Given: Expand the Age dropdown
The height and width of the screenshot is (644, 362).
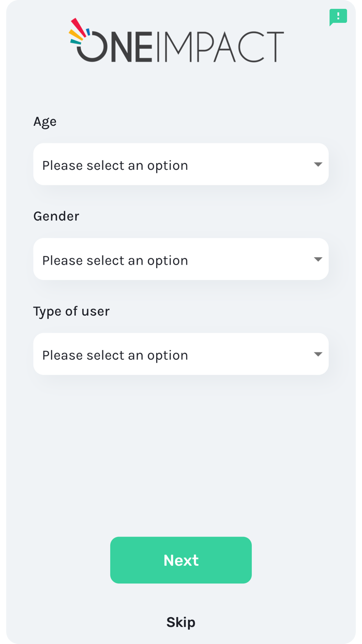Looking at the screenshot, I should (180, 164).
